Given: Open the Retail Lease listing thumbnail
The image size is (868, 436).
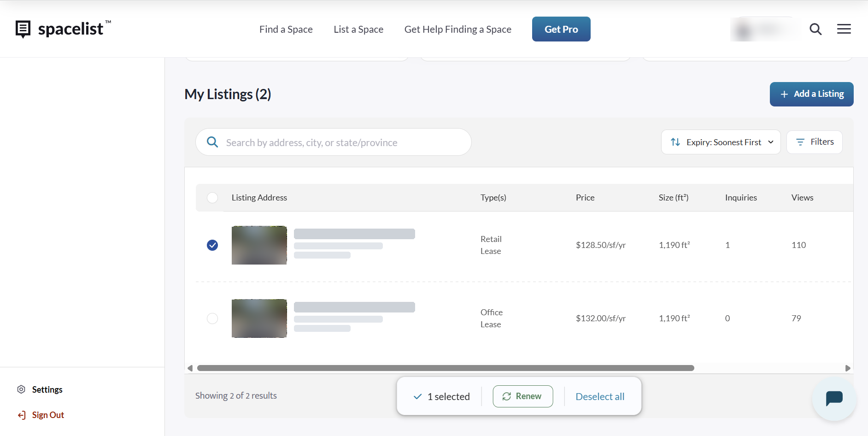Looking at the screenshot, I should [259, 245].
